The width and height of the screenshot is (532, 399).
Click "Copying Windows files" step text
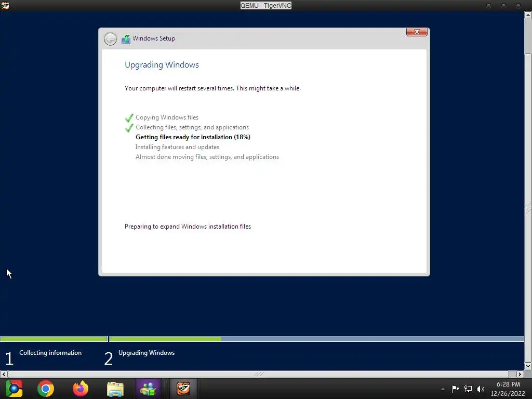pos(167,117)
